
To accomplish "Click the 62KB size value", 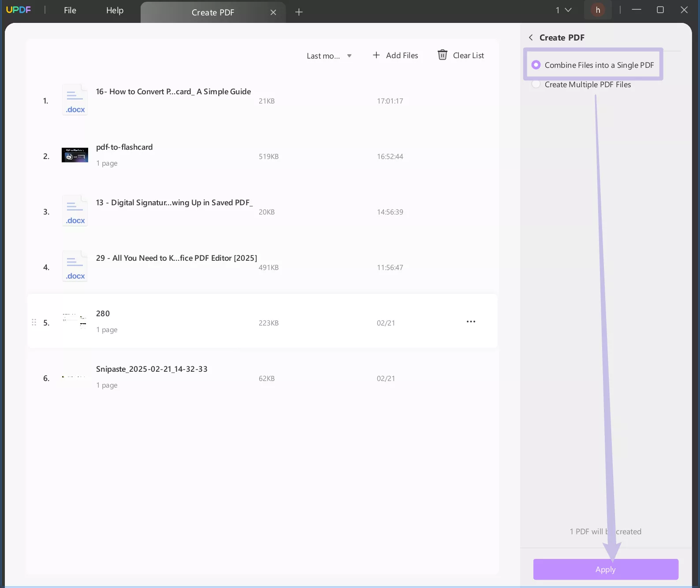I will tap(267, 378).
